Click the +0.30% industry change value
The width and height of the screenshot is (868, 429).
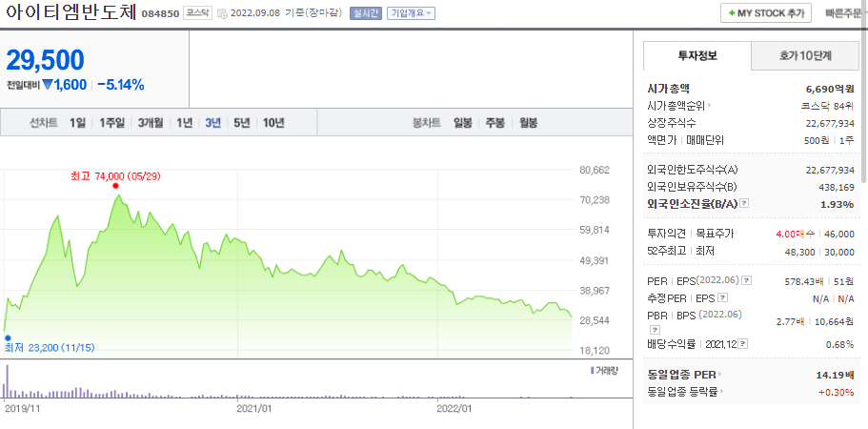pyautogui.click(x=836, y=392)
